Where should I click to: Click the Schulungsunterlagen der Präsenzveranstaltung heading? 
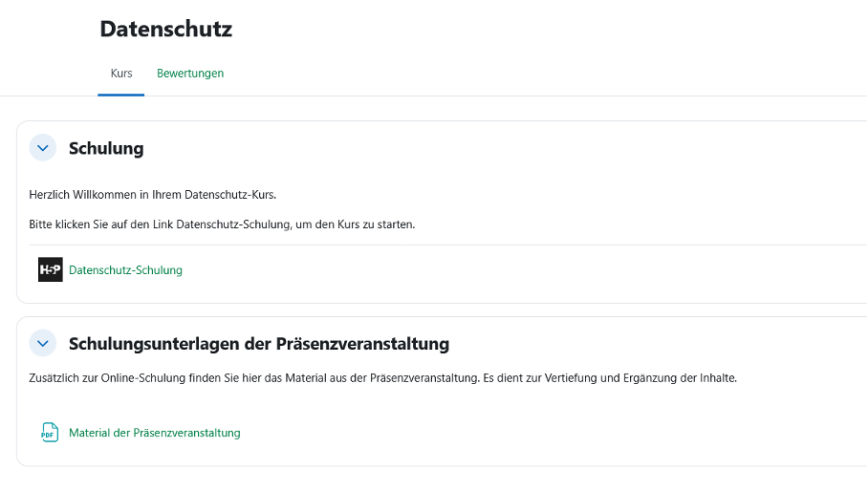258,343
